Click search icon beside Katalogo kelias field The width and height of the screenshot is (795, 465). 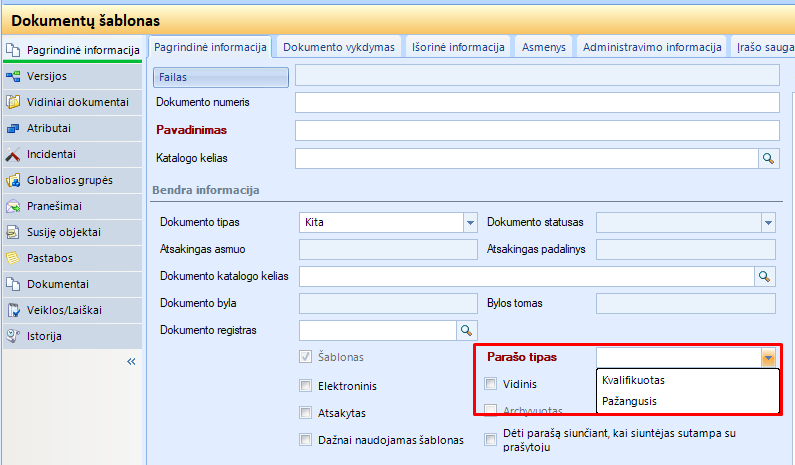(x=768, y=158)
